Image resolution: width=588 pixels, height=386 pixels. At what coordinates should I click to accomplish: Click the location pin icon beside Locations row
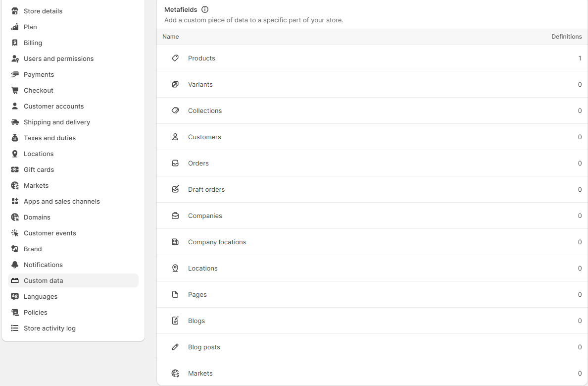click(x=175, y=268)
